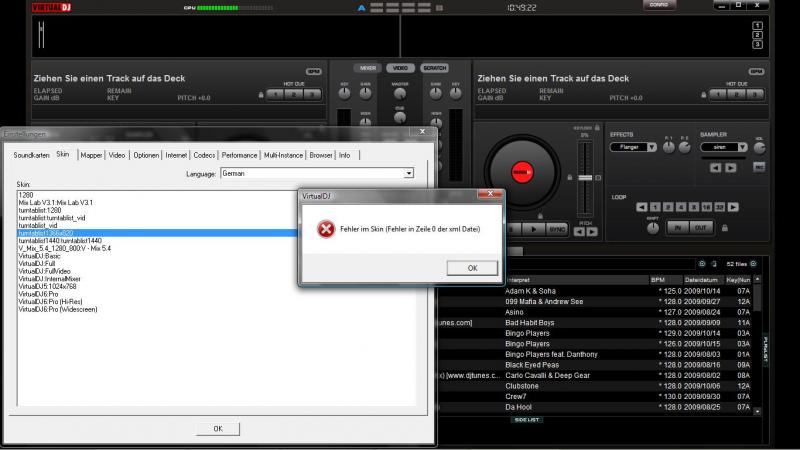Set a 32-beat loop on right deck
Screen dimensions: 800x450
tap(719, 207)
